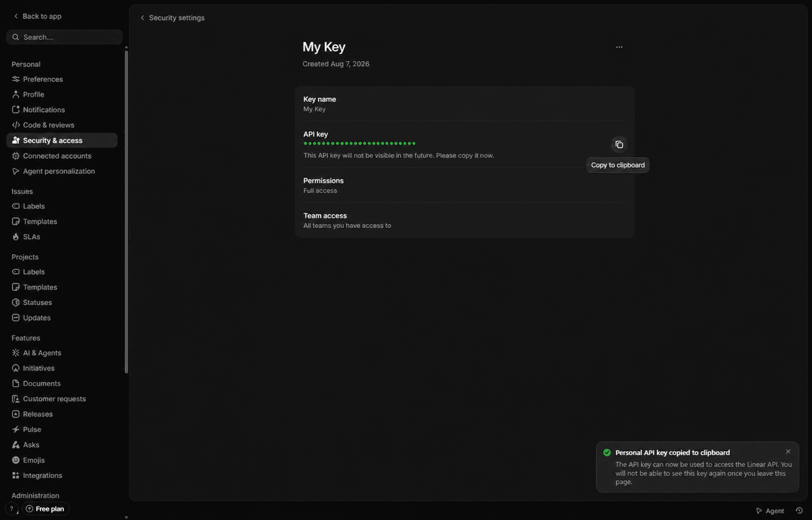Click the Issues Templates icon
Image resolution: width=812 pixels, height=520 pixels.
pyautogui.click(x=16, y=222)
